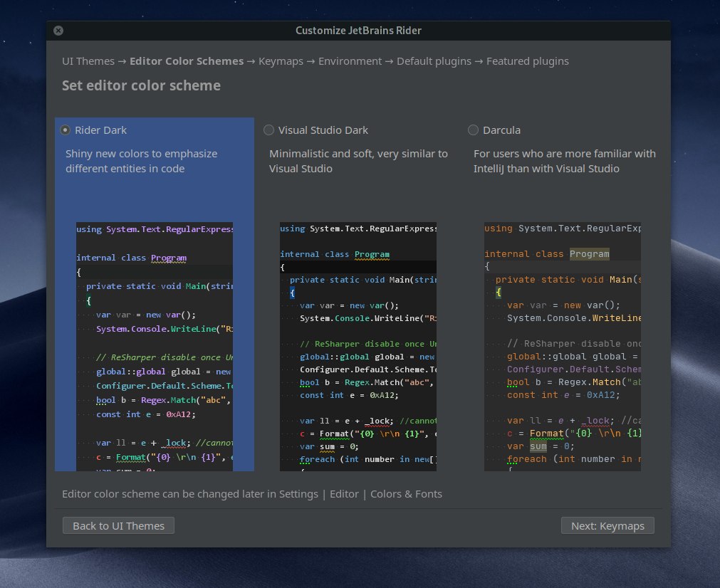Viewport: 720px width, 588px height.
Task: Click Featured plugins in the breadcrumb
Action: point(528,61)
